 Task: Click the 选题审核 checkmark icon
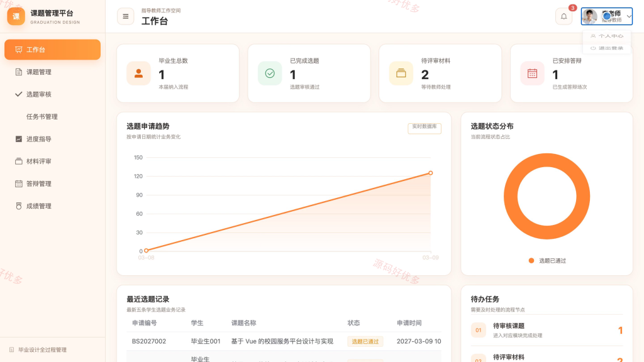pyautogui.click(x=18, y=94)
